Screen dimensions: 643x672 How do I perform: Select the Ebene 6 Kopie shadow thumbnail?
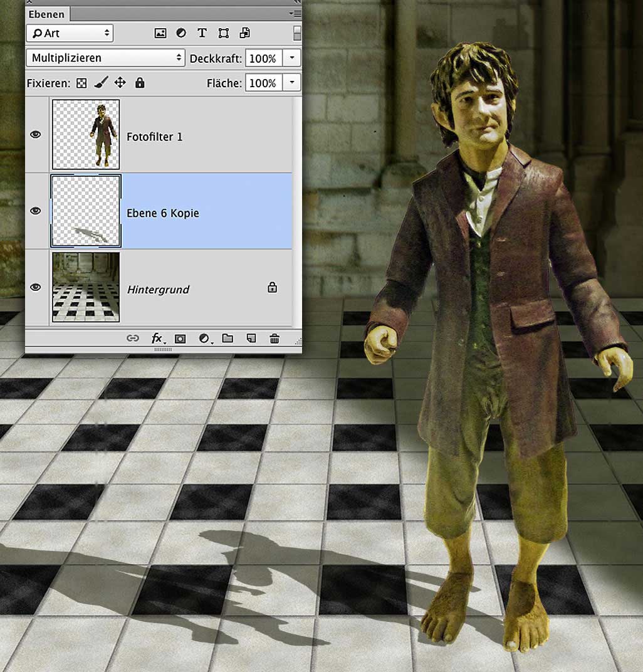[x=86, y=211]
